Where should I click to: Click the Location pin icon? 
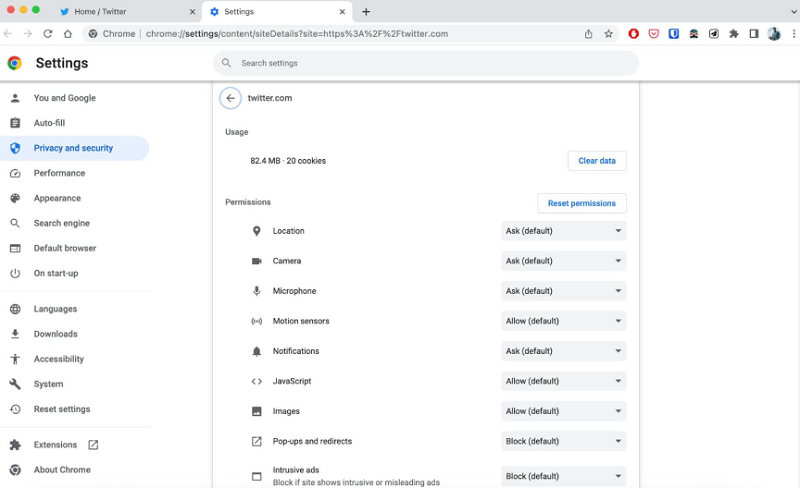pyautogui.click(x=257, y=231)
